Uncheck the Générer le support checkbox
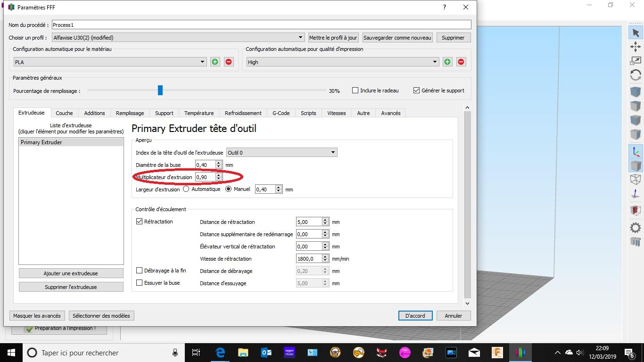Screen dimensions: 644x362 (416, 90)
